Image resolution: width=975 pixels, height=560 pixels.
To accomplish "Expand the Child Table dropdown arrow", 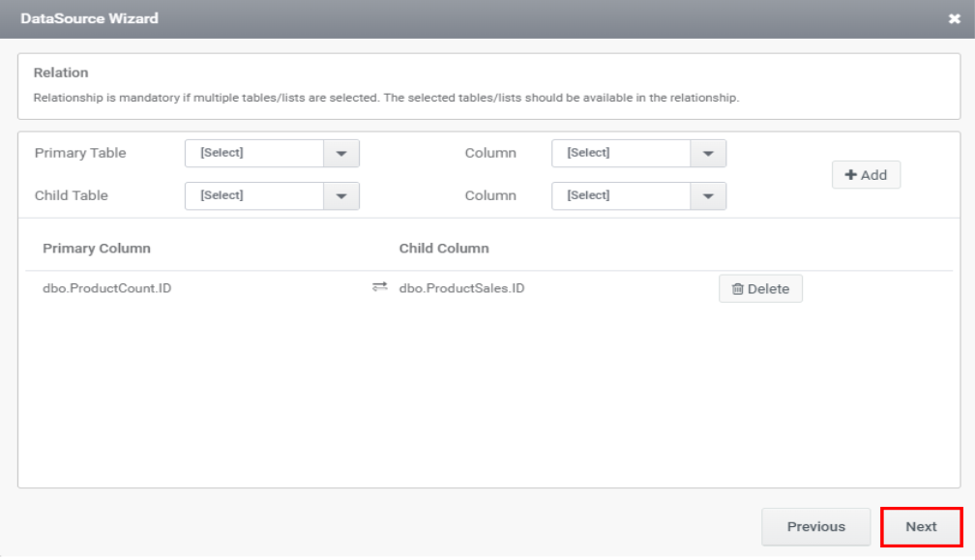I will (340, 196).
